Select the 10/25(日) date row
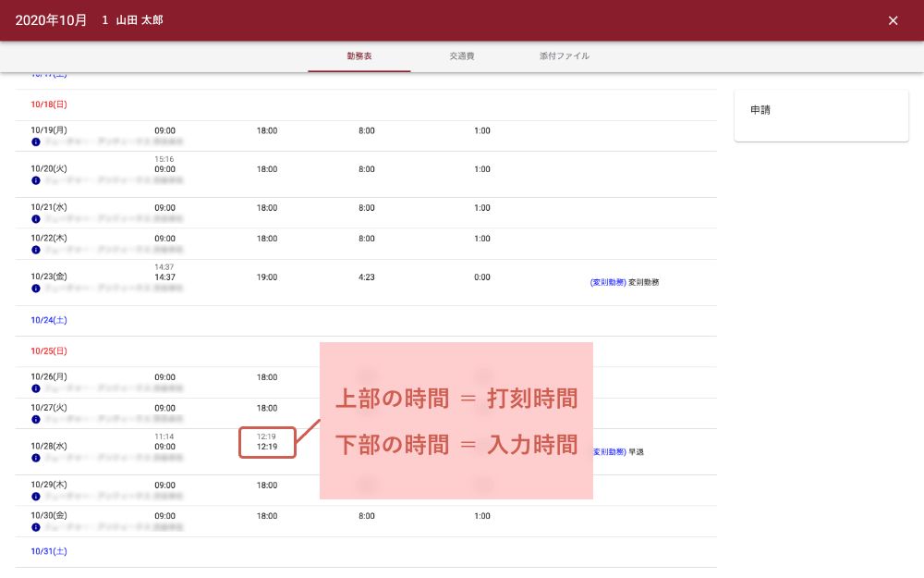The width and height of the screenshot is (924, 578). [49, 351]
